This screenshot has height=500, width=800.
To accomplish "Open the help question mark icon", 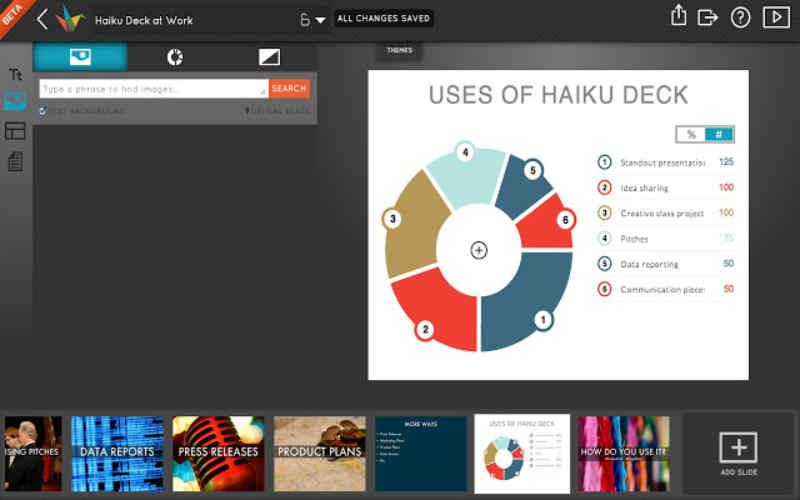I will click(740, 17).
